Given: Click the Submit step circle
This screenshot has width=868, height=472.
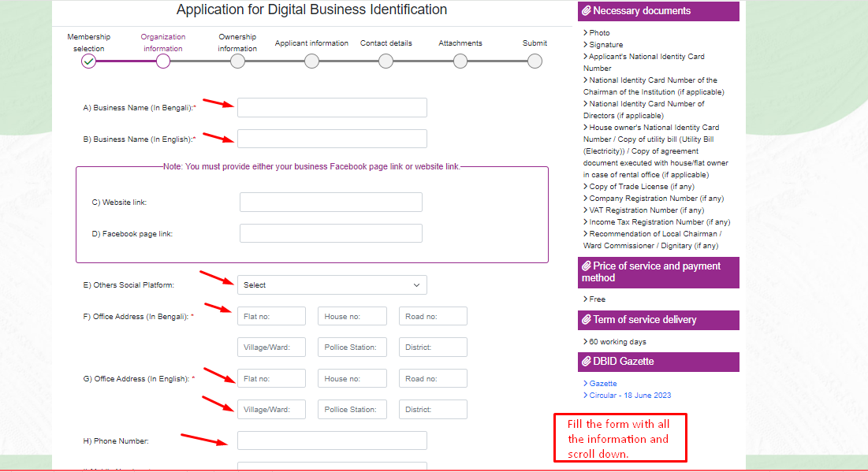Looking at the screenshot, I should [x=535, y=61].
